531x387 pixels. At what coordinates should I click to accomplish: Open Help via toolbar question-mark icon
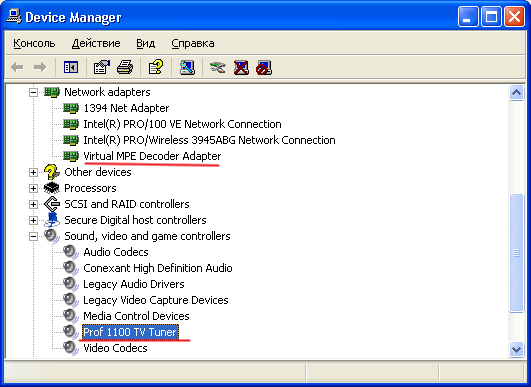(x=156, y=67)
